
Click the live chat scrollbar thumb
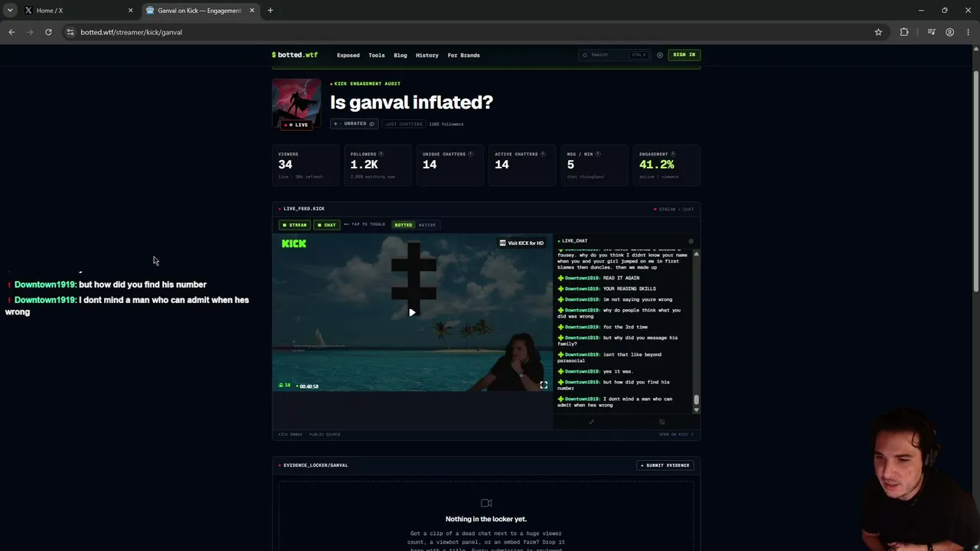(696, 399)
